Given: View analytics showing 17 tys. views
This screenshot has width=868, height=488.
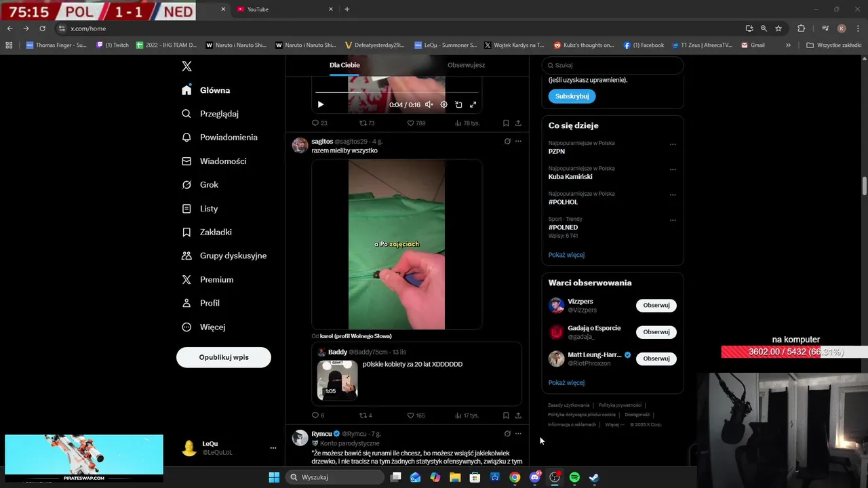Looking at the screenshot, I should tap(467, 415).
